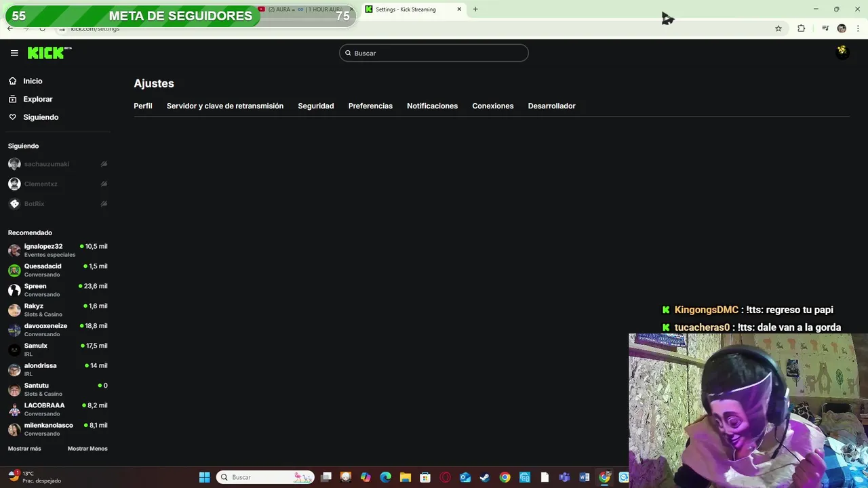Open the Chrome media controls icon
Viewport: 868px width, 488px height.
pos(825,28)
